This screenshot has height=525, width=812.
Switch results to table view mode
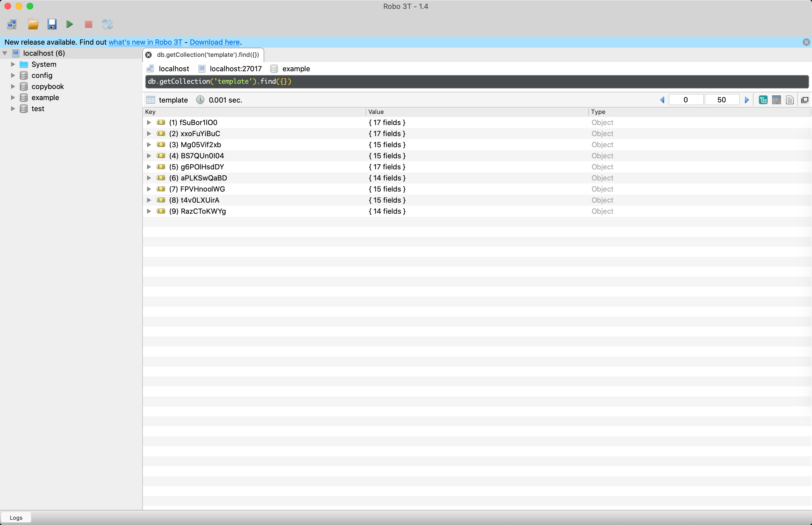[x=777, y=100]
